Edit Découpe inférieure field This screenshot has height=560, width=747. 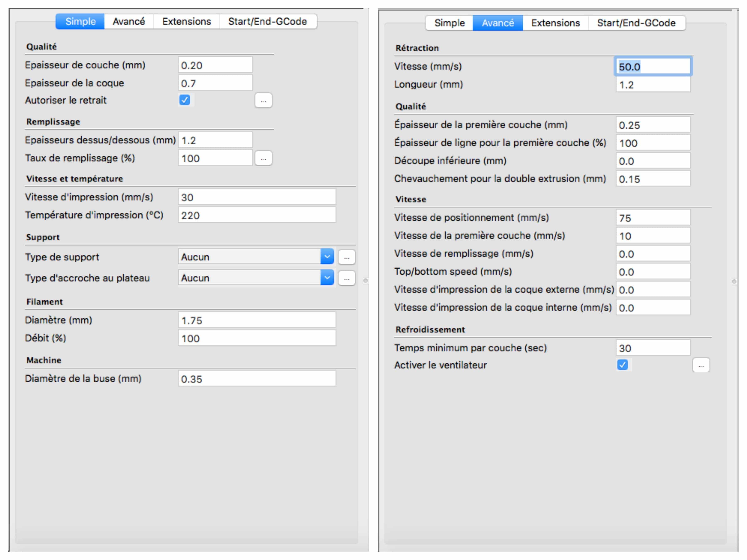point(653,161)
